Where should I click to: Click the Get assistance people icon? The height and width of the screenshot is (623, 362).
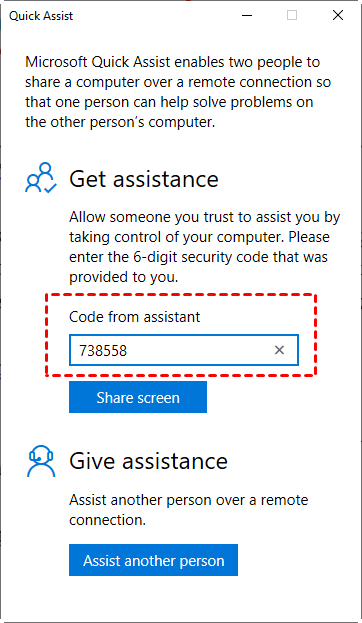click(41, 178)
